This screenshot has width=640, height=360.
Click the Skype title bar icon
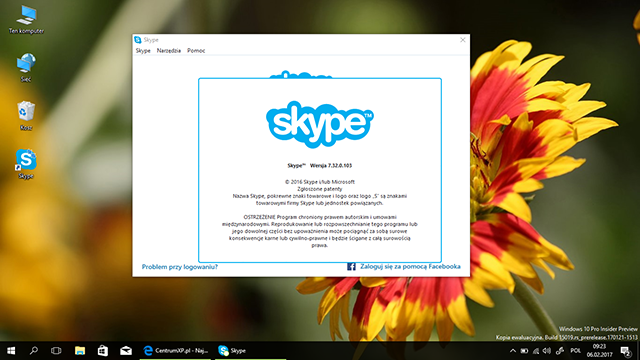pos(138,40)
